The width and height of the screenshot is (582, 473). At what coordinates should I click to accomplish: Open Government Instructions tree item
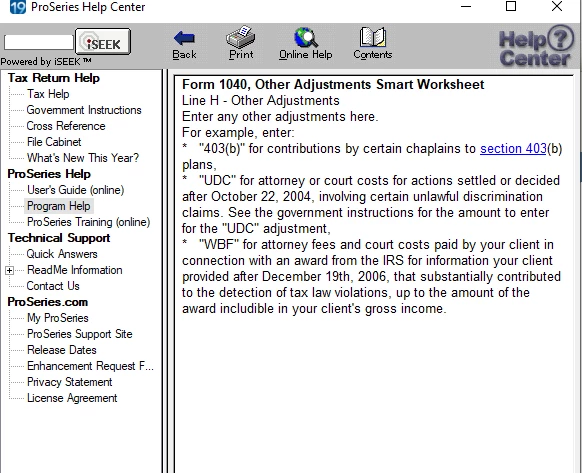[84, 110]
